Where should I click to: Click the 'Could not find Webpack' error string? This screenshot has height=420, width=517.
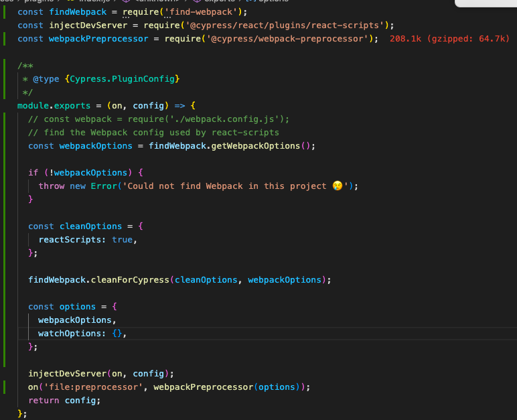(x=235, y=186)
